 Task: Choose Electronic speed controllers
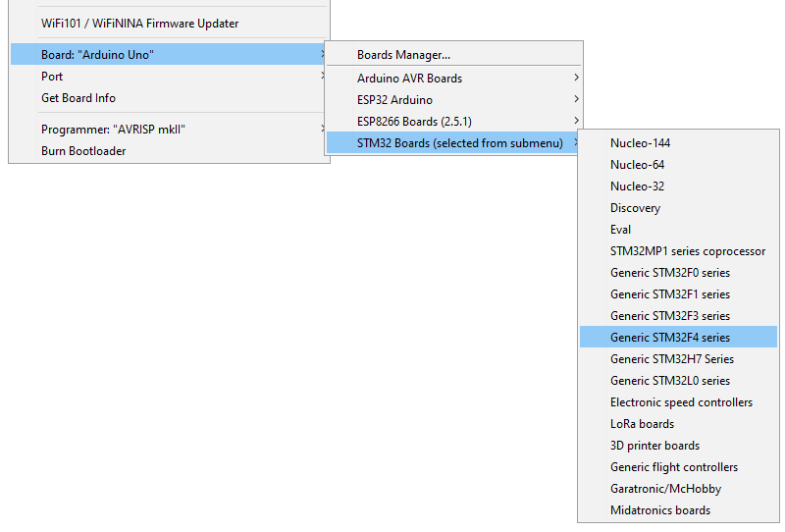[x=678, y=401]
